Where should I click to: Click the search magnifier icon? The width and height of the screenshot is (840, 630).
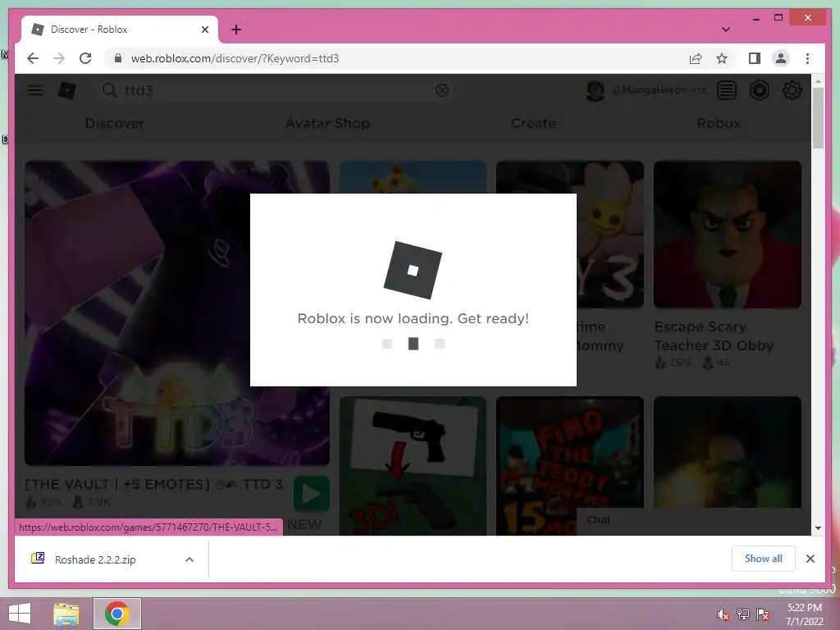pos(109,90)
